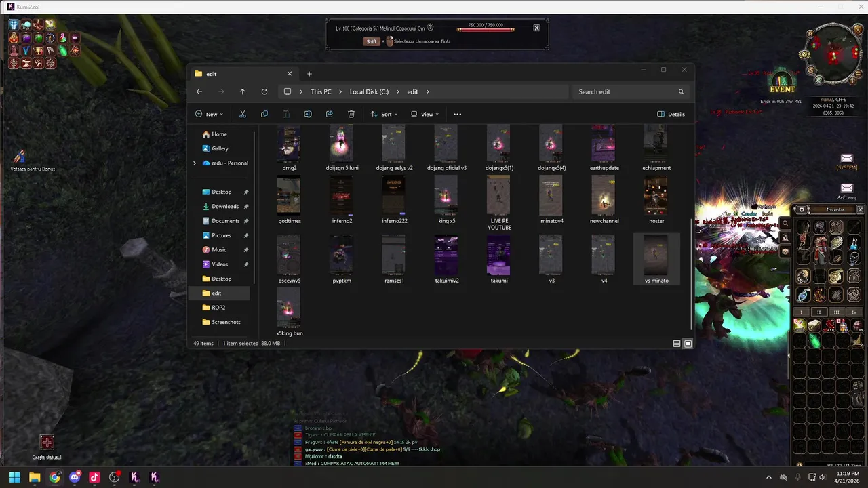Open Screenshots folder in the navigation pane
The height and width of the screenshot is (488, 868).
click(226, 322)
